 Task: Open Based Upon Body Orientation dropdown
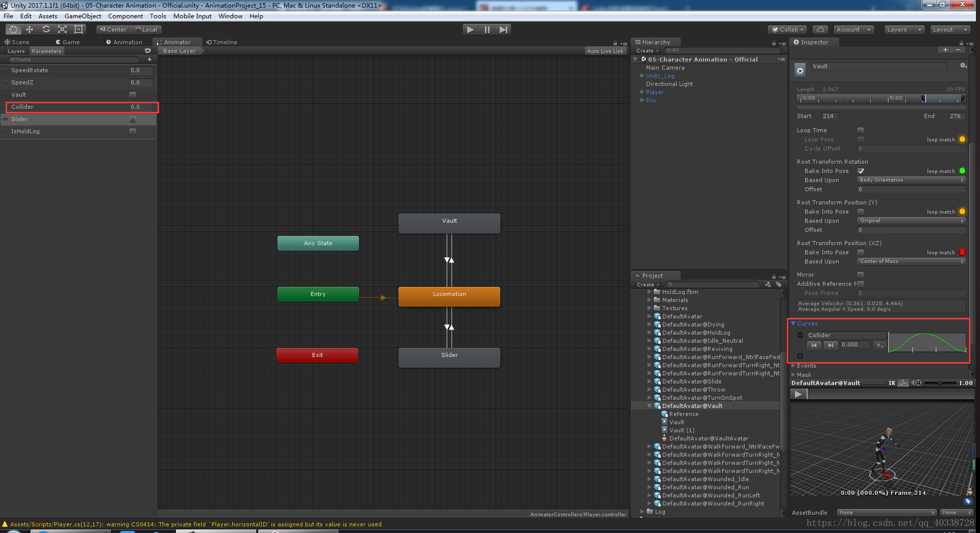(x=911, y=180)
